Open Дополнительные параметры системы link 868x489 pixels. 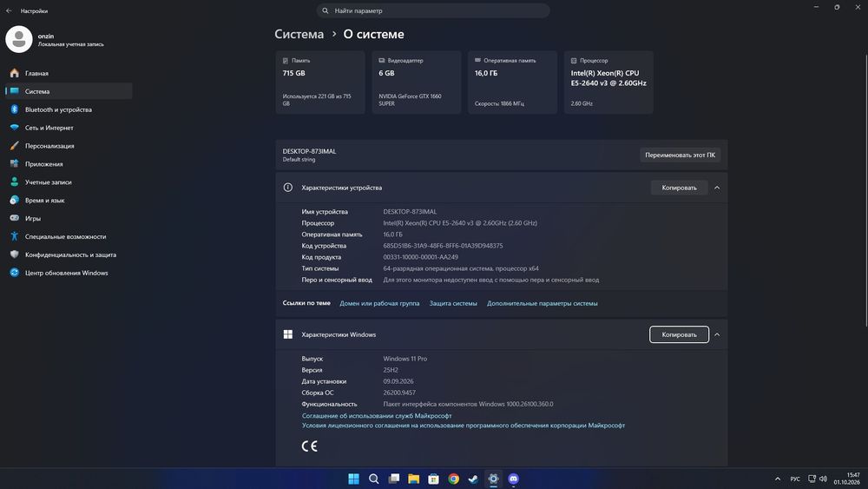542,303
